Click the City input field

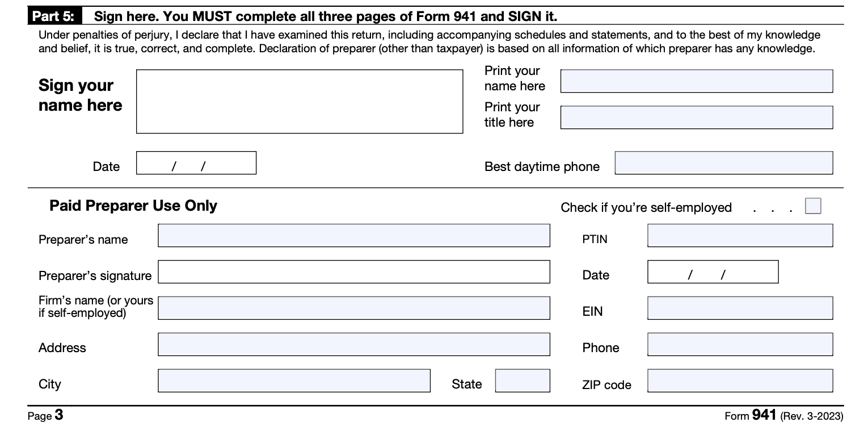coord(294,381)
